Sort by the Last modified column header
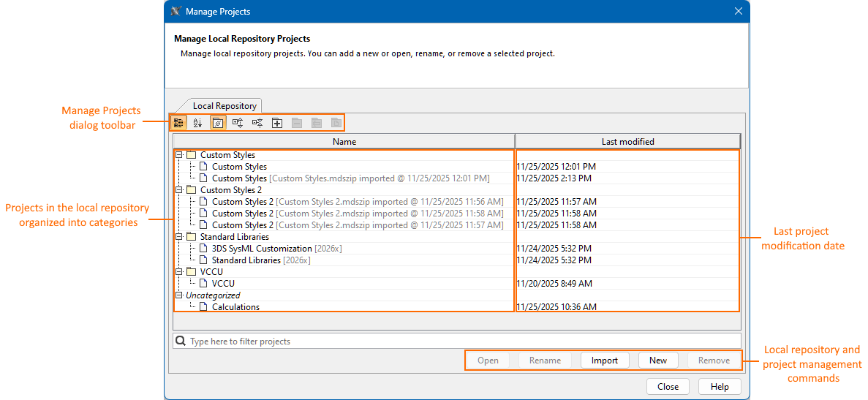The width and height of the screenshot is (868, 400). point(627,141)
